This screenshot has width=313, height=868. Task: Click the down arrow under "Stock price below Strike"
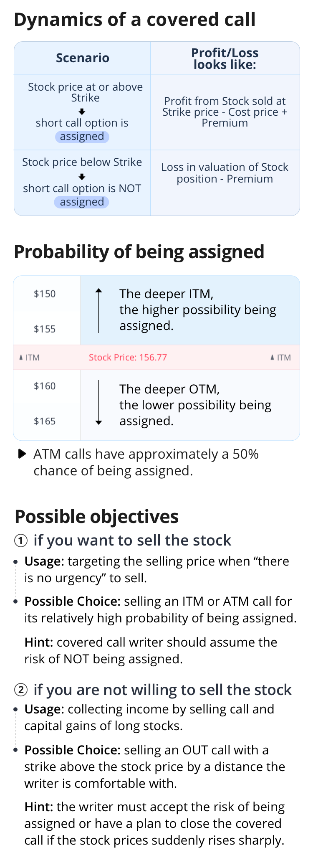[82, 177]
